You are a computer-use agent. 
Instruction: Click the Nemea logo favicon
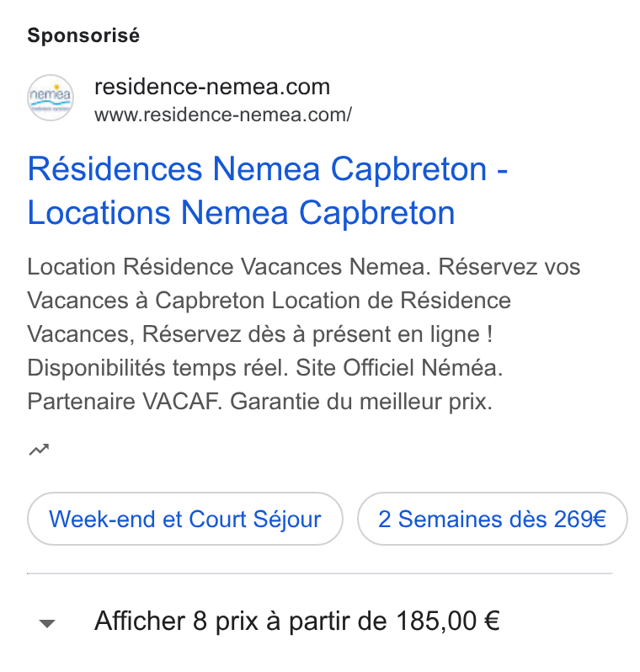coord(51,98)
